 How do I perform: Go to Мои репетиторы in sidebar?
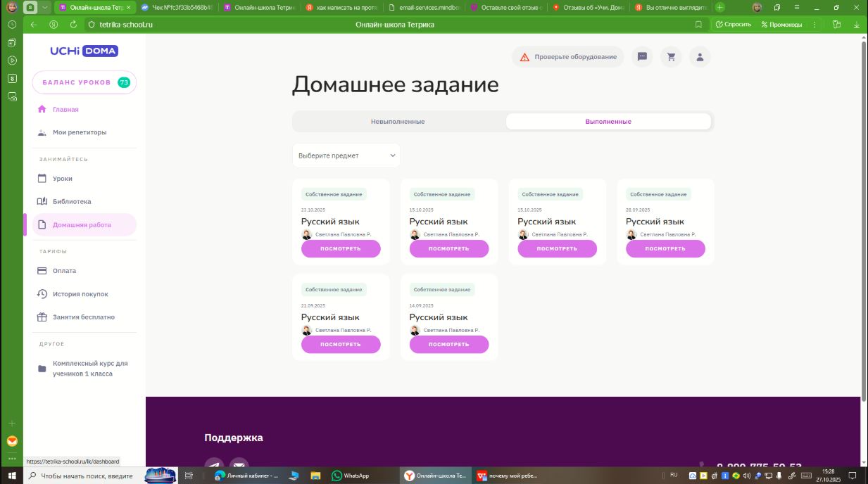pos(79,132)
